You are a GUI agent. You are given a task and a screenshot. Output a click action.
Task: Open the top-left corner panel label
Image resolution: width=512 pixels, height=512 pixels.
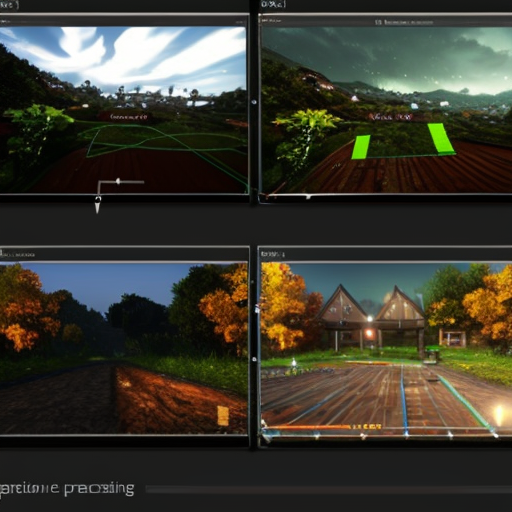pos(8,5)
